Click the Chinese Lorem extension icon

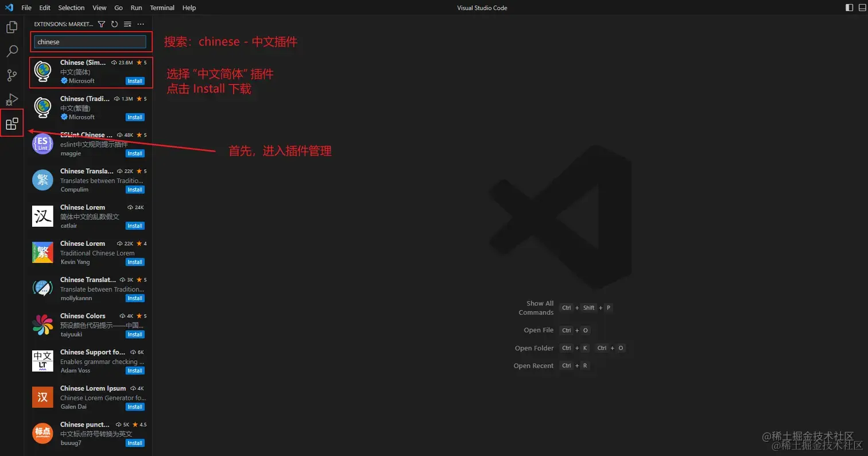pyautogui.click(x=42, y=216)
